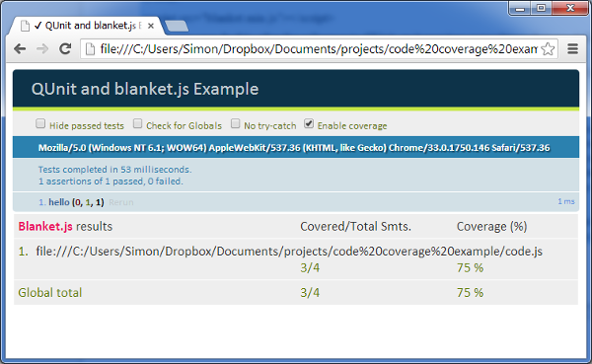Click the 75 % value in Global total row
Screen dimensions: 592x364
tap(470, 293)
